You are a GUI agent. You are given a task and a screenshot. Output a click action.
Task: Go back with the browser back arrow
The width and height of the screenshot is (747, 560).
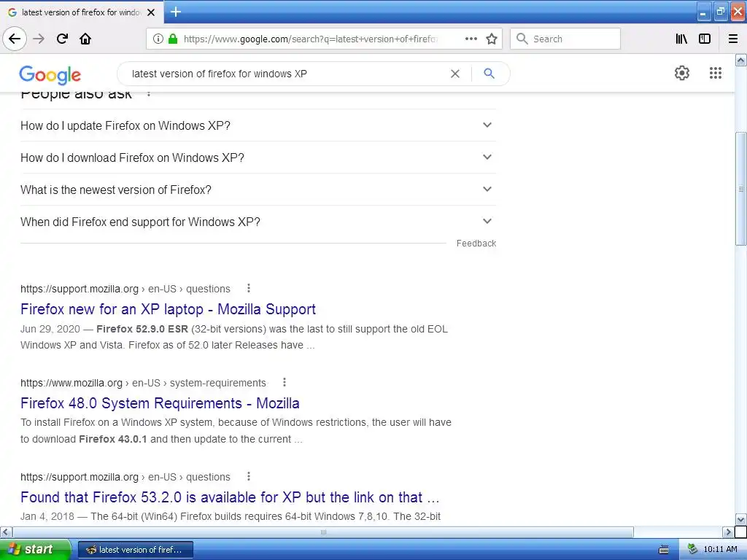tap(15, 39)
